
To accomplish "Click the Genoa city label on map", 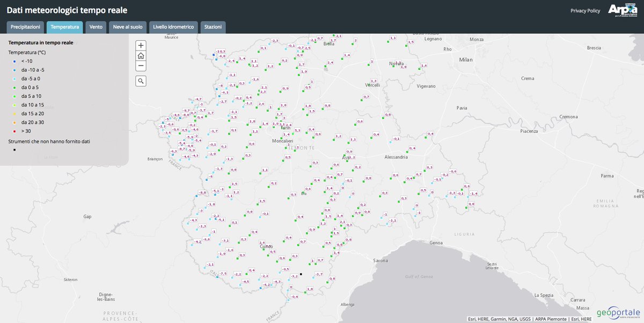I will point(436,243).
